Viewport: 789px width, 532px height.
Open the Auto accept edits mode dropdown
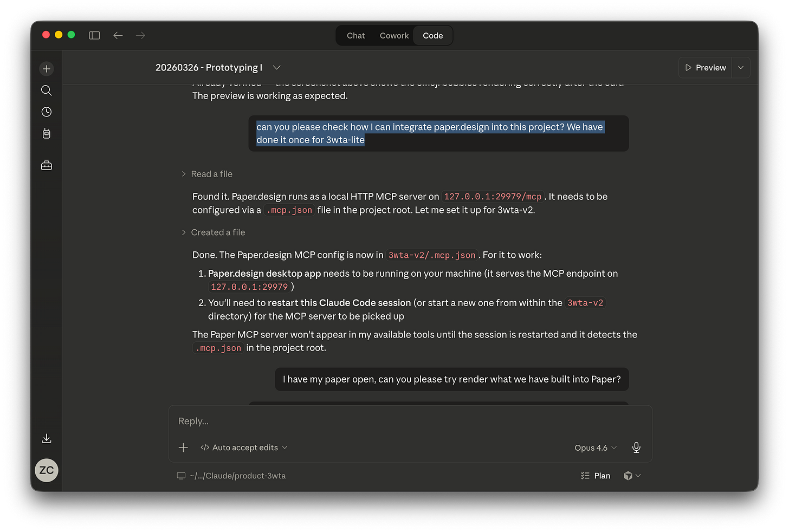point(244,447)
